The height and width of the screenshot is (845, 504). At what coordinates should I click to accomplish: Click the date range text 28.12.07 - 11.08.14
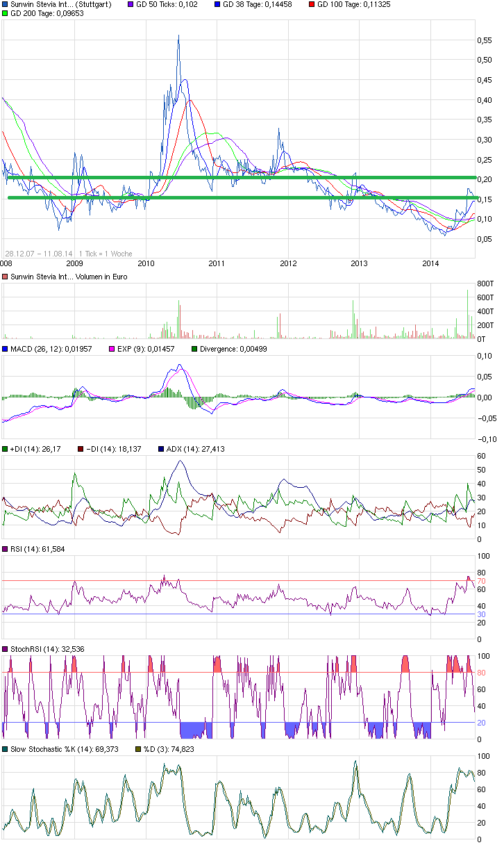click(39, 254)
